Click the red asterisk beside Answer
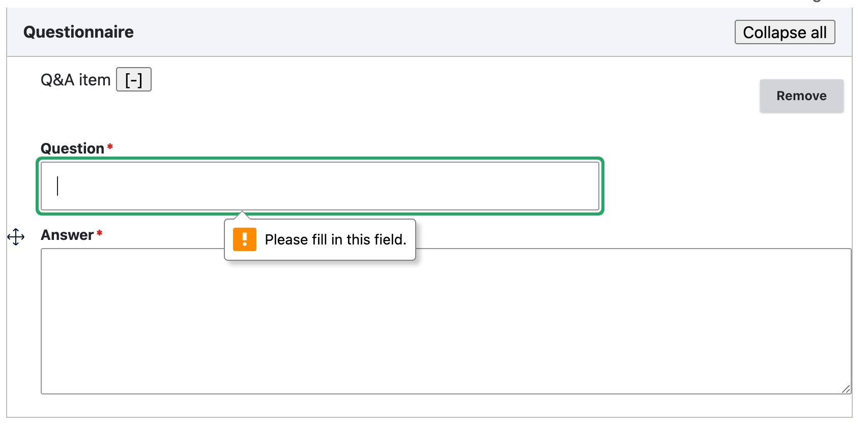The height and width of the screenshot is (428, 868). point(100,233)
